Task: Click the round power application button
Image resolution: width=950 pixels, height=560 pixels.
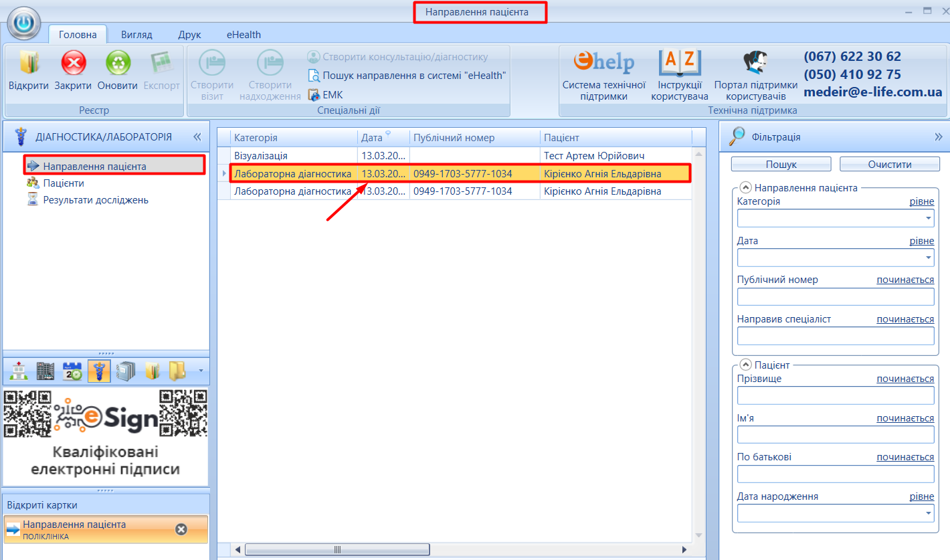Action: (23, 23)
